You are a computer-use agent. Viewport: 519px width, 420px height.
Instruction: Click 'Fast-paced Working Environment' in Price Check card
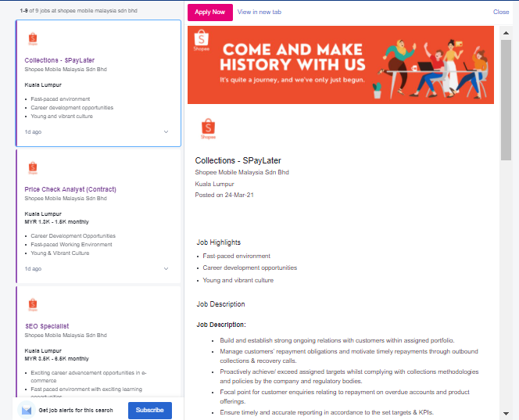click(x=71, y=245)
